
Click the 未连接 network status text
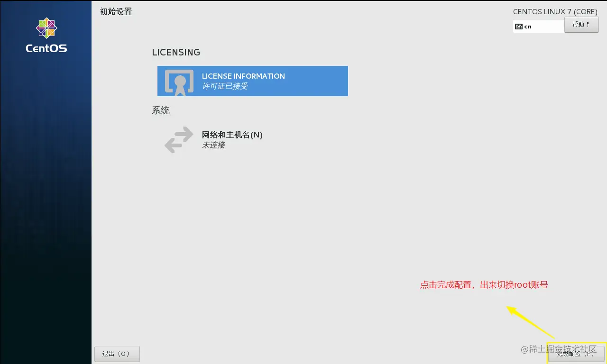click(213, 145)
